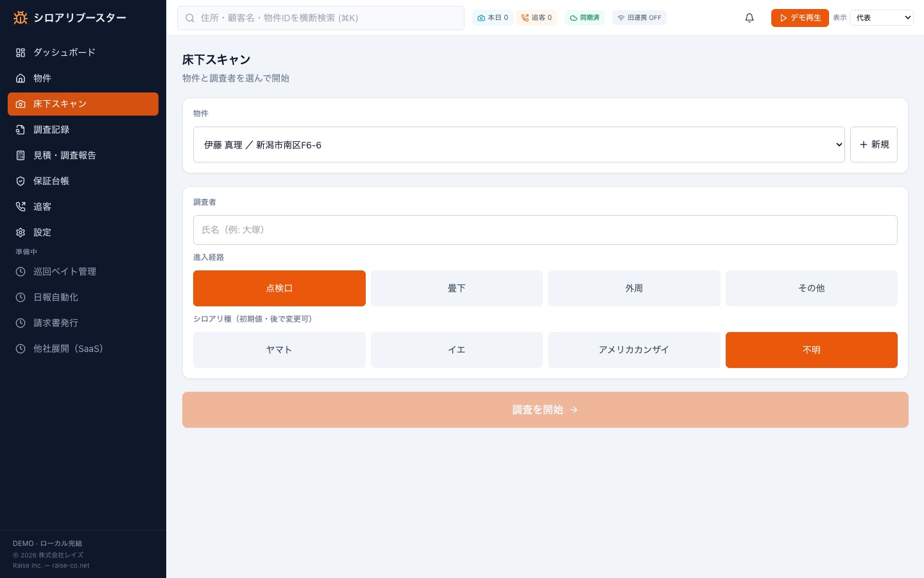Focus the global search field
Viewport: 924px width, 578px height.
(x=321, y=18)
